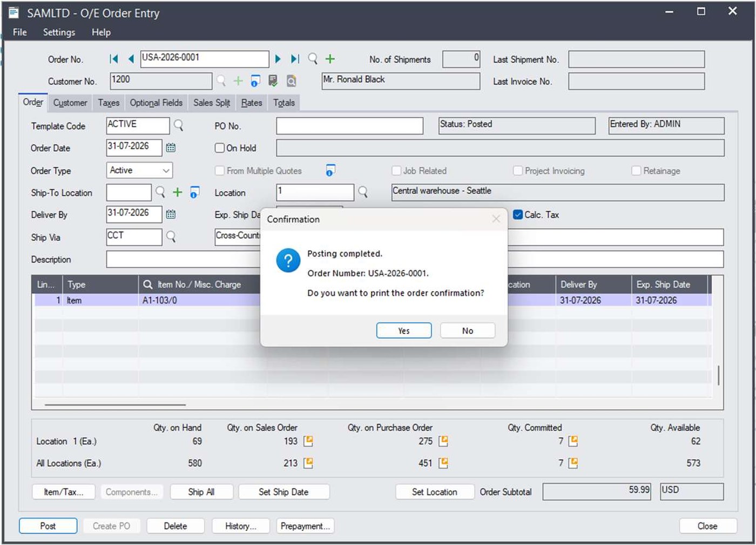This screenshot has height=545, width=756.
Task: Open Customer No. finder magnifier
Action: click(x=221, y=81)
